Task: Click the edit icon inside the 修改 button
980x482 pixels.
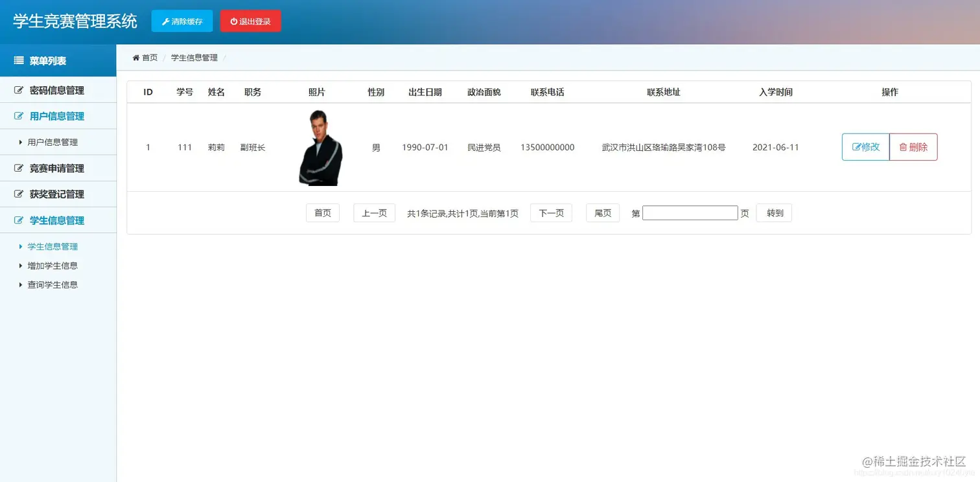Action: [x=856, y=147]
